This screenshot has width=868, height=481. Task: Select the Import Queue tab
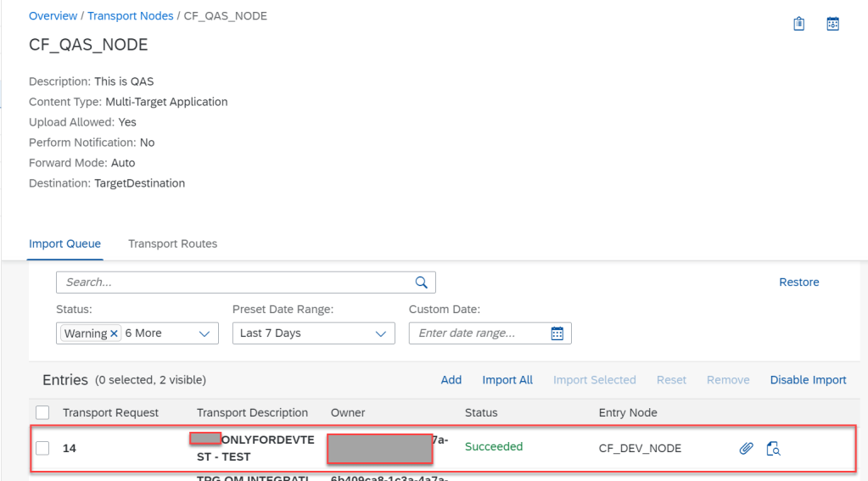(64, 243)
